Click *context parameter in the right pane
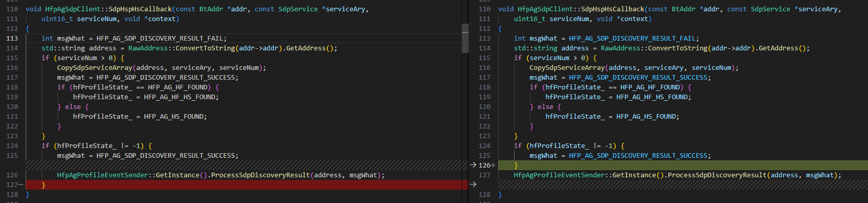The height and width of the screenshot is (203, 868). [x=633, y=19]
